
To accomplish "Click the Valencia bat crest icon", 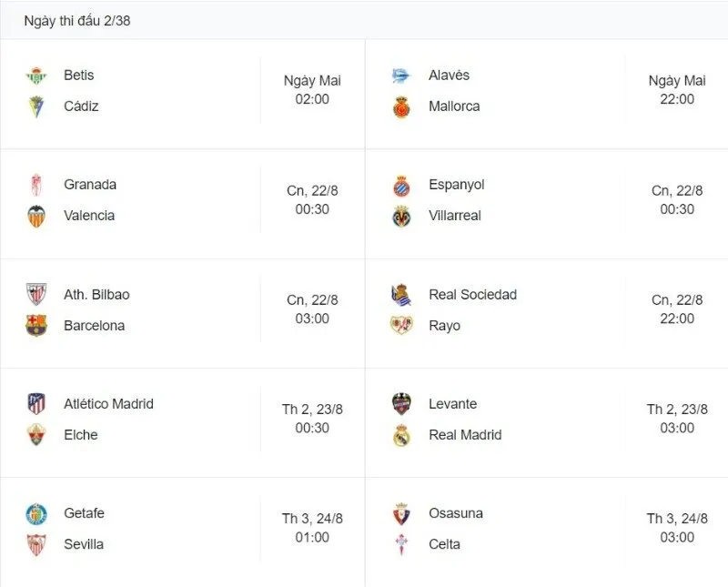I will click(35, 216).
